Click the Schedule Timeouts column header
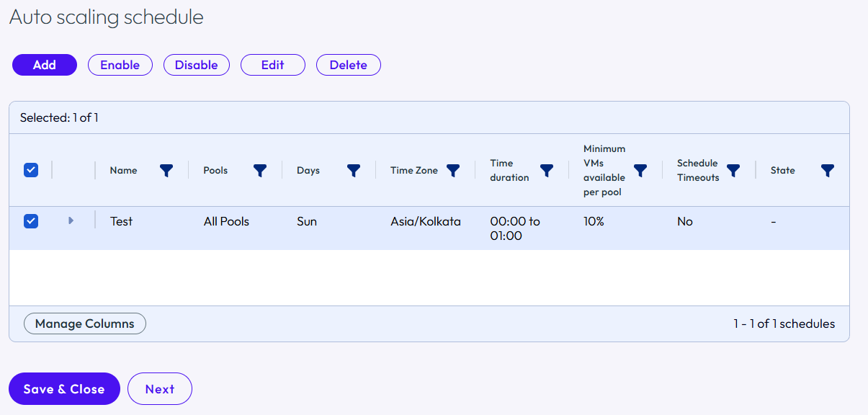This screenshot has height=415, width=868. (x=698, y=171)
